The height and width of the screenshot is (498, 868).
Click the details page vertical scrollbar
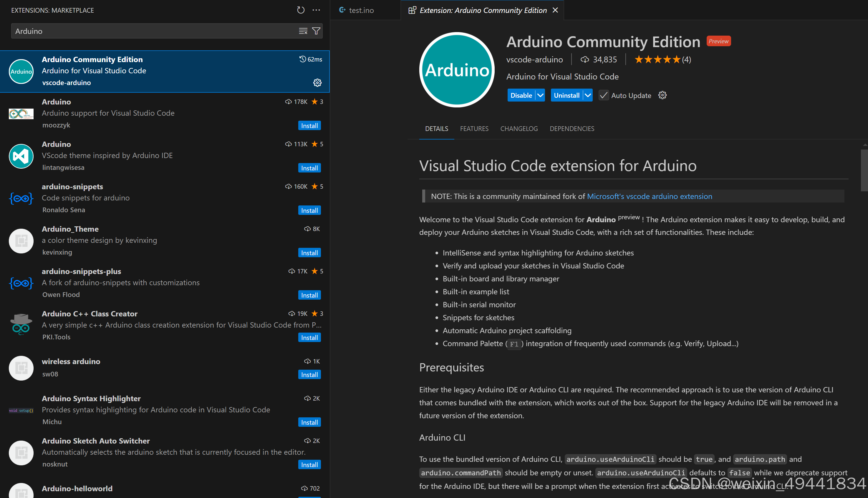864,170
